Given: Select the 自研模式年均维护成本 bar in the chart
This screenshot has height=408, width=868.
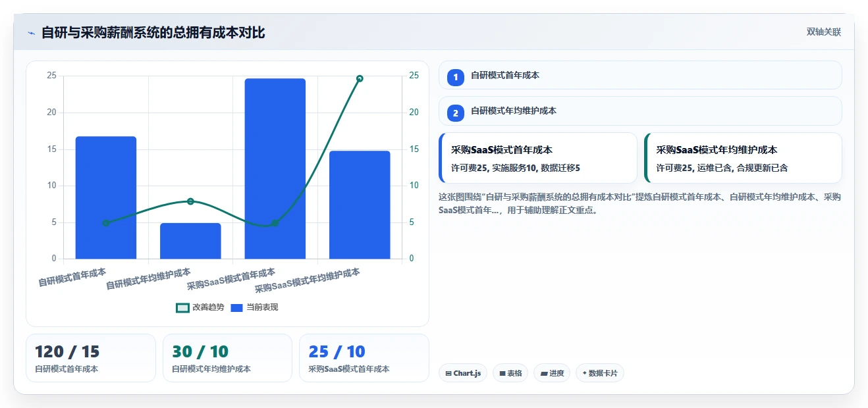Looking at the screenshot, I should coord(190,241).
